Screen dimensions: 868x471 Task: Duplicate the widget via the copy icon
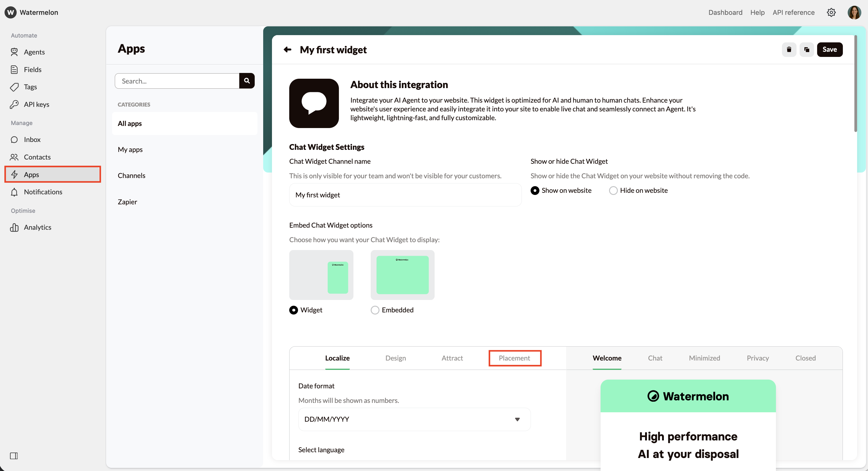(807, 49)
